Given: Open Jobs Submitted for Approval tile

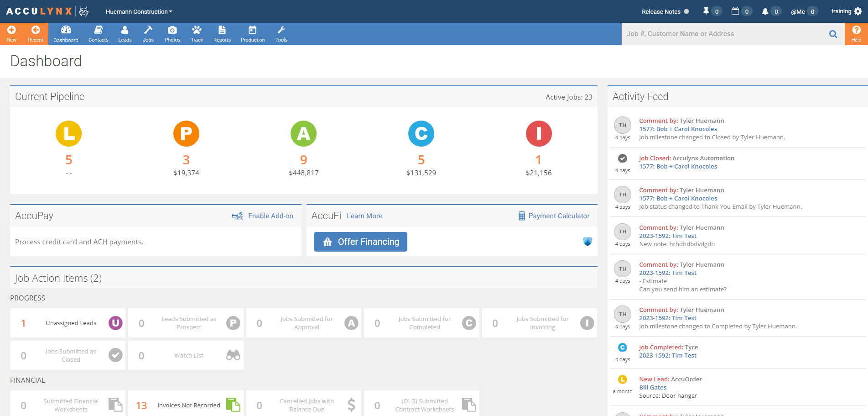Looking at the screenshot, I should 304,323.
